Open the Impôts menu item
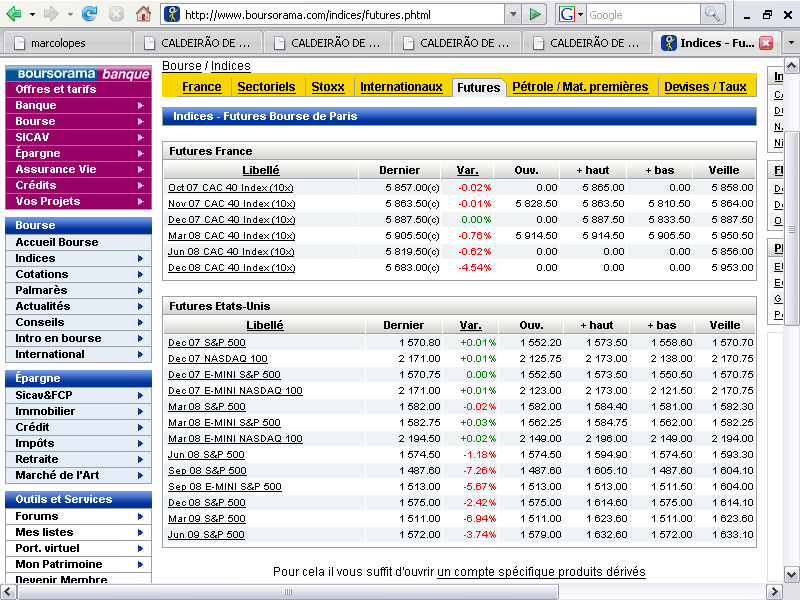The height and width of the screenshot is (600, 800). 78,443
